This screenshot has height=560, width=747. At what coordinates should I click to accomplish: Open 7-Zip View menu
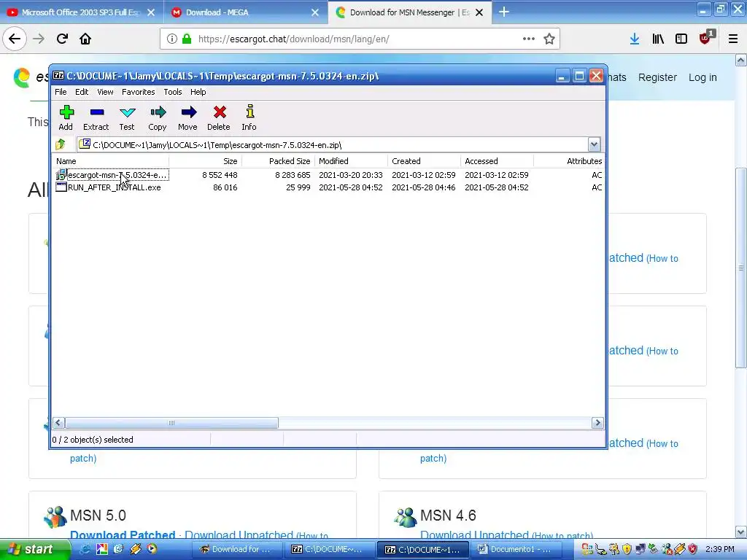(x=105, y=92)
